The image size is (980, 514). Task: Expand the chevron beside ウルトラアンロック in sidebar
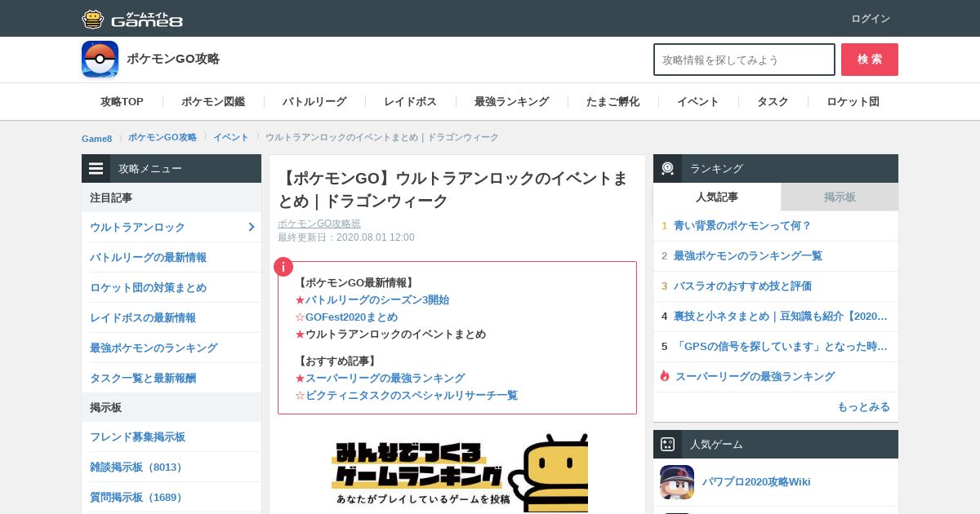pos(252,227)
